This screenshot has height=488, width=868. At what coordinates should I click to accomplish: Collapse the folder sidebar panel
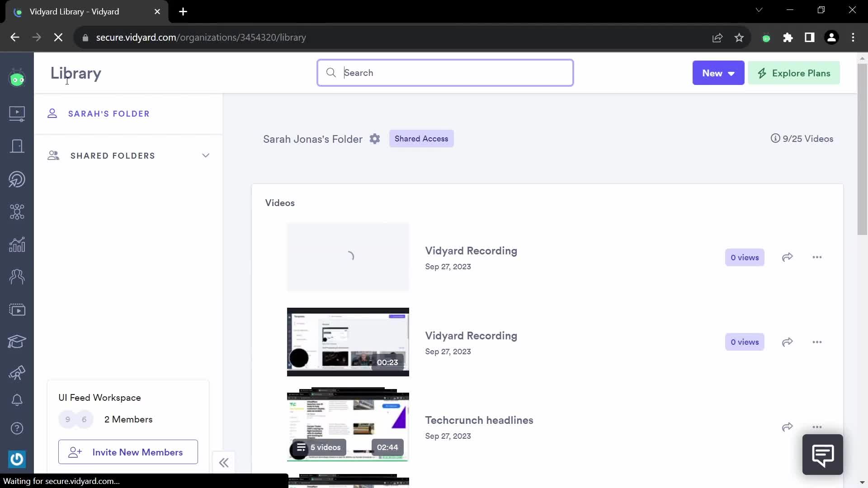[224, 463]
